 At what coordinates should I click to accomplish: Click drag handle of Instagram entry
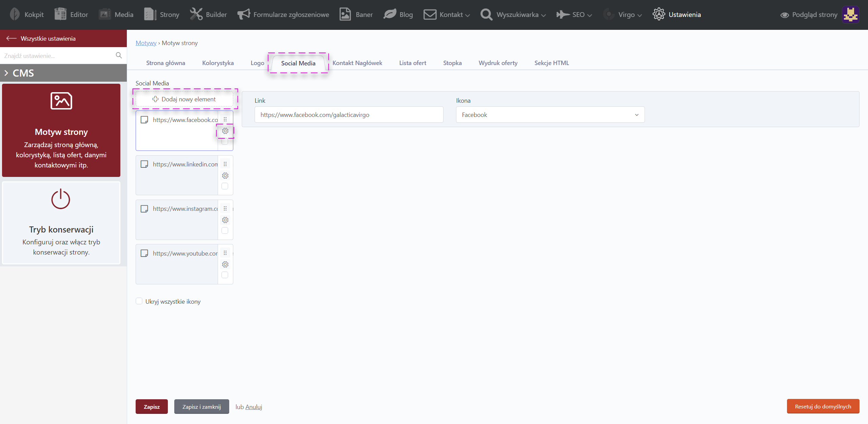[x=225, y=208]
